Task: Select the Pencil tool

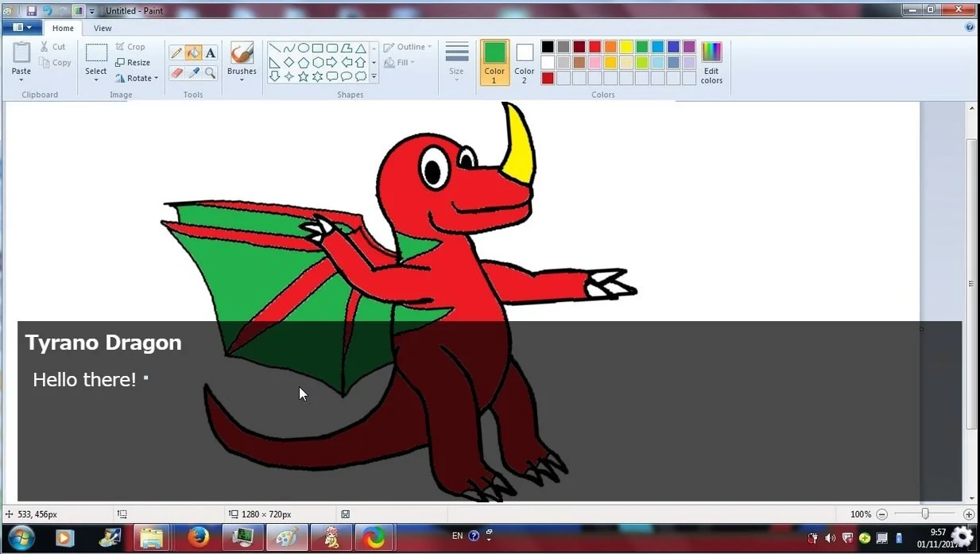Action: tap(176, 53)
